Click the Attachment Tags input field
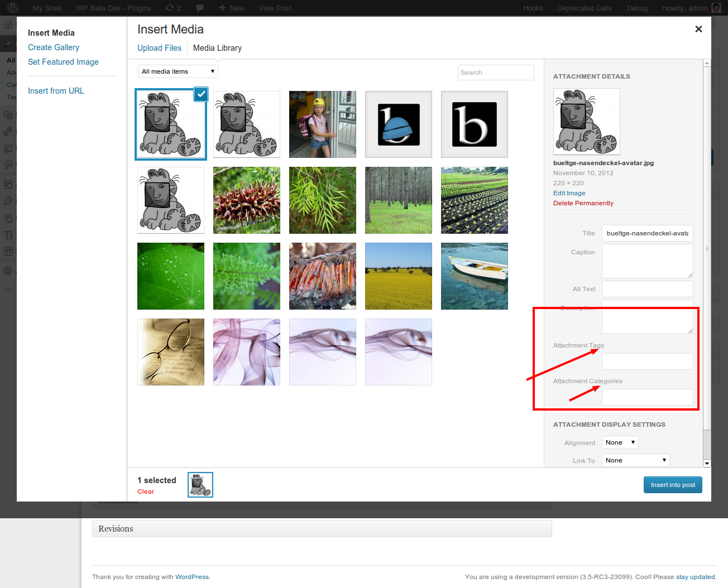 point(648,362)
